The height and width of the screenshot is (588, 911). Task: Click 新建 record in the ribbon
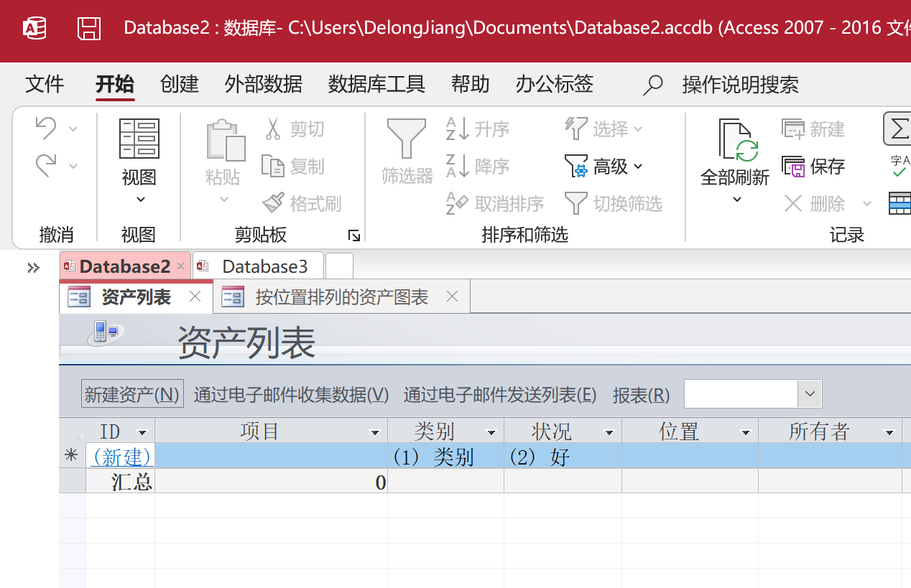click(813, 129)
